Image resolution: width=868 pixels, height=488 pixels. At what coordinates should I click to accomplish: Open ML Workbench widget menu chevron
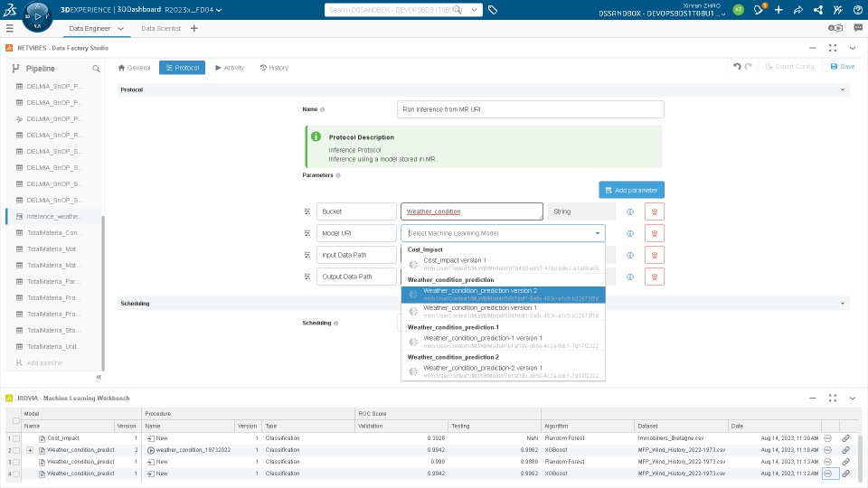click(x=853, y=398)
